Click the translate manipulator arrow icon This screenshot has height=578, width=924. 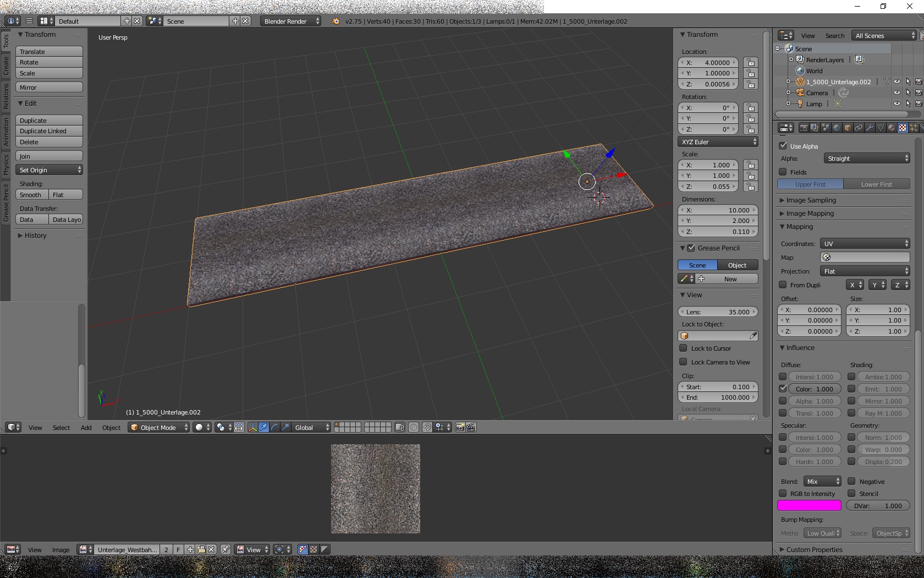click(264, 427)
